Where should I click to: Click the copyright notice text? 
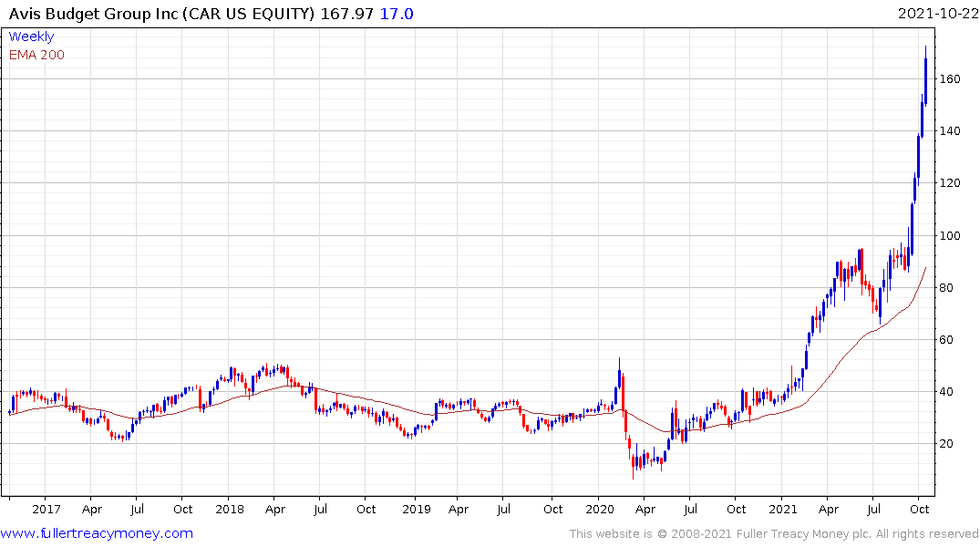(774, 534)
